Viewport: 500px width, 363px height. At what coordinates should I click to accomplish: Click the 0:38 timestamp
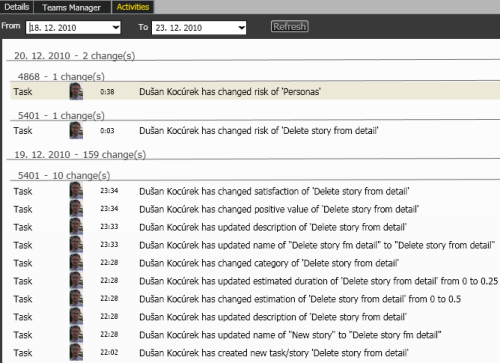107,92
